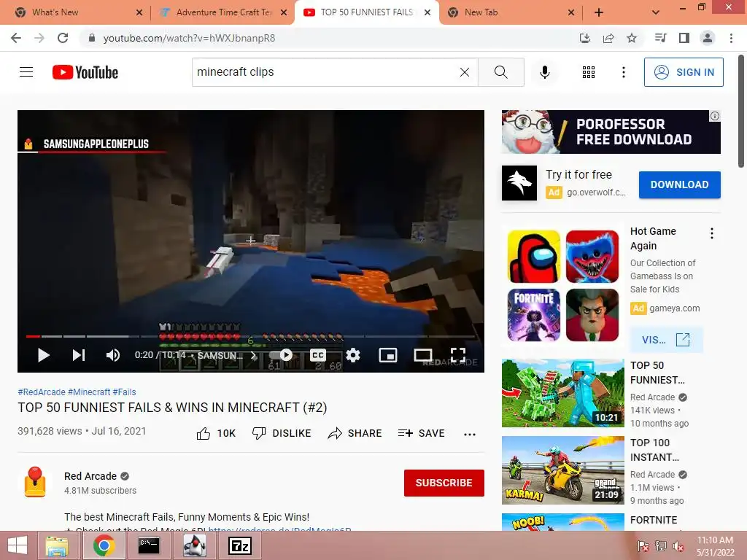The image size is (747, 560).
Task: Open the YouTube guide hamburger menu
Action: click(x=26, y=72)
